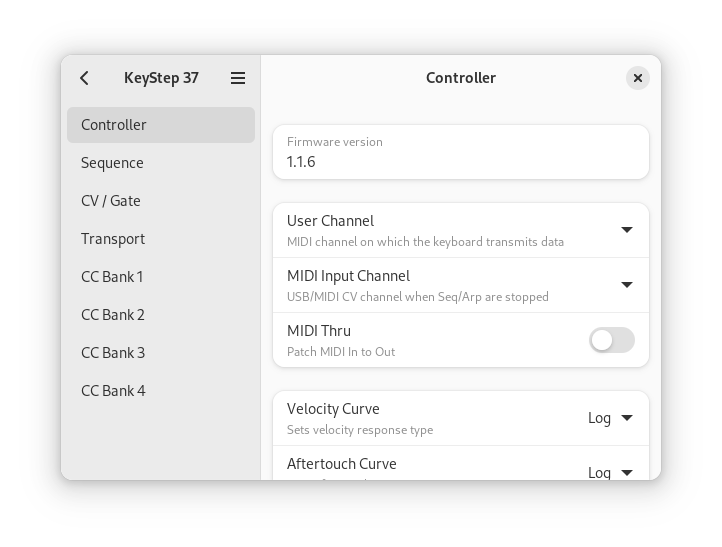Image resolution: width=722 pixels, height=547 pixels.
Task: Click the back arrow icon
Action: click(x=84, y=78)
